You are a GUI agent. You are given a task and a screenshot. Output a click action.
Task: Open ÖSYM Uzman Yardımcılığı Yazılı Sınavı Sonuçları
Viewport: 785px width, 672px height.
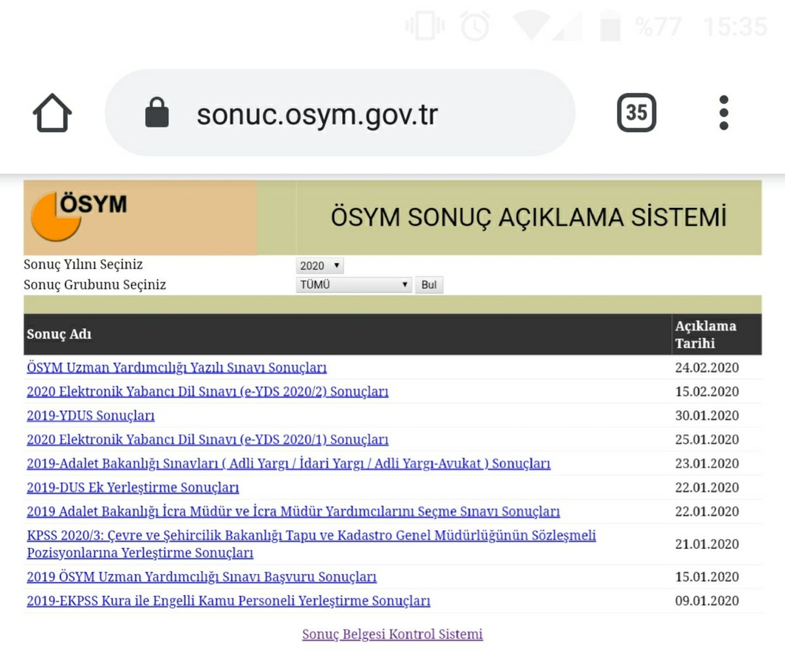coord(177,367)
